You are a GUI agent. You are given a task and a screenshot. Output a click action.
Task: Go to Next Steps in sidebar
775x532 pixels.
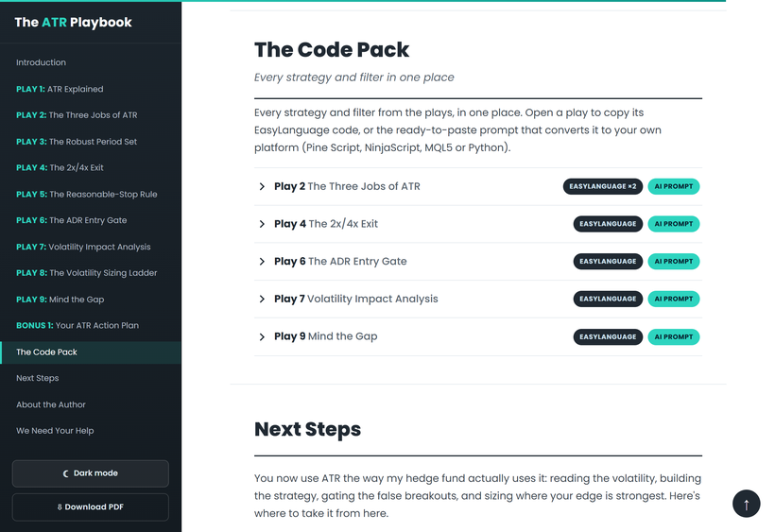[x=38, y=378]
